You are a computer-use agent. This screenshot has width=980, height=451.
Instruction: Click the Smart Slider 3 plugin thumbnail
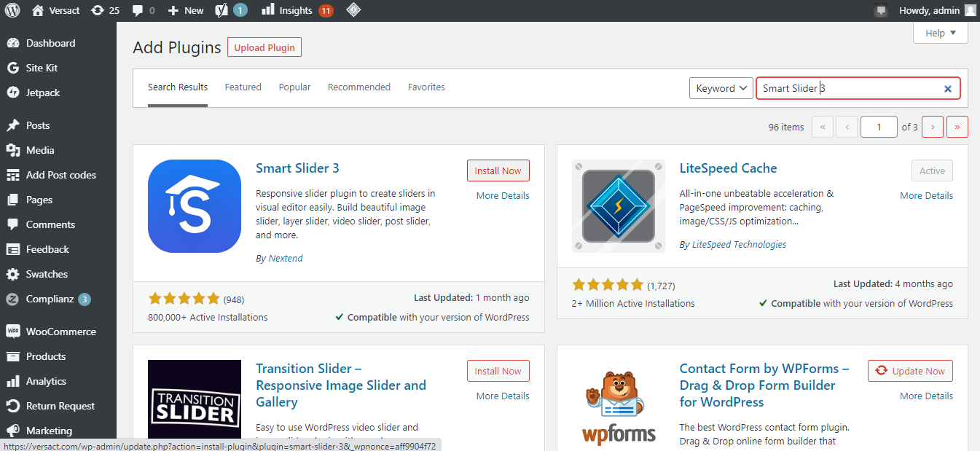tap(194, 206)
